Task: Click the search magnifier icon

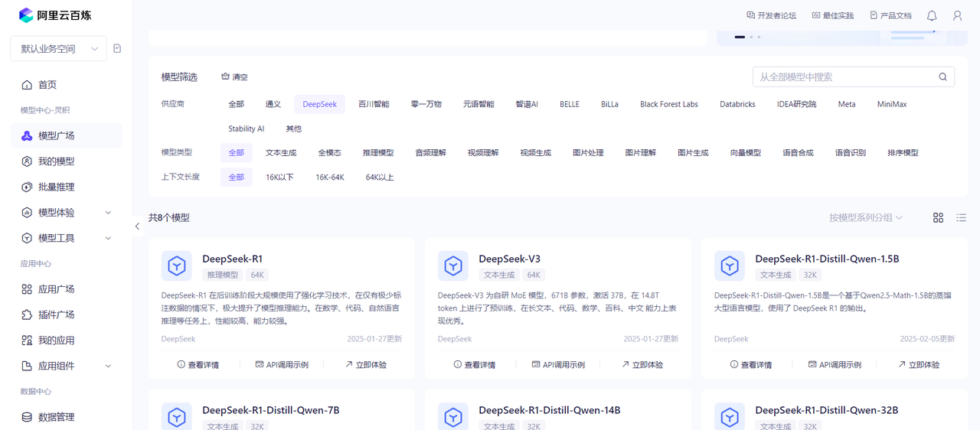Action: (943, 77)
